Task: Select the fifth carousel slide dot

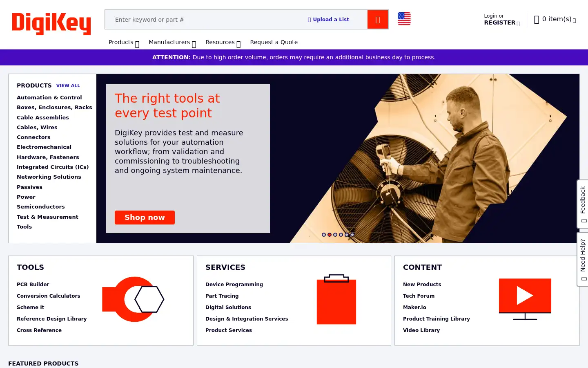Action: point(347,235)
